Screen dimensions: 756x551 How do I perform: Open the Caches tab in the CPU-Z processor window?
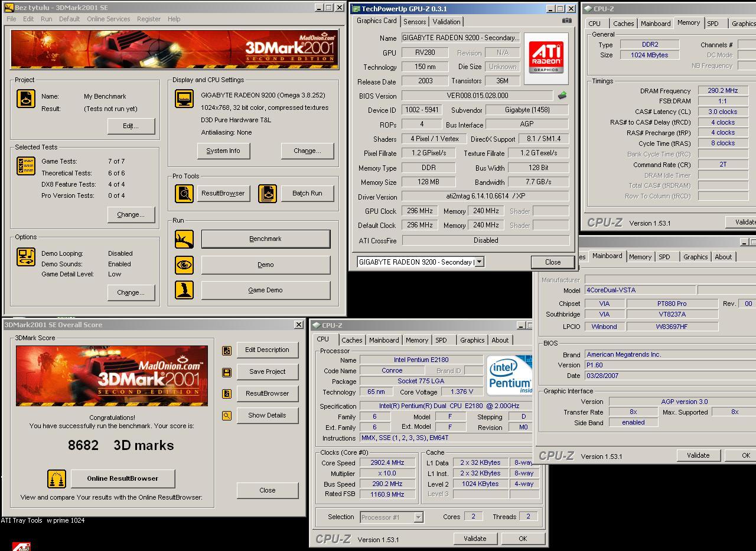(x=351, y=340)
